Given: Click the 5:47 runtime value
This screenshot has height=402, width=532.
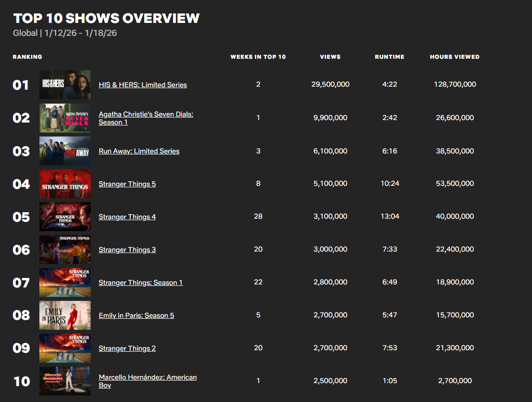Looking at the screenshot, I should click(x=389, y=315).
